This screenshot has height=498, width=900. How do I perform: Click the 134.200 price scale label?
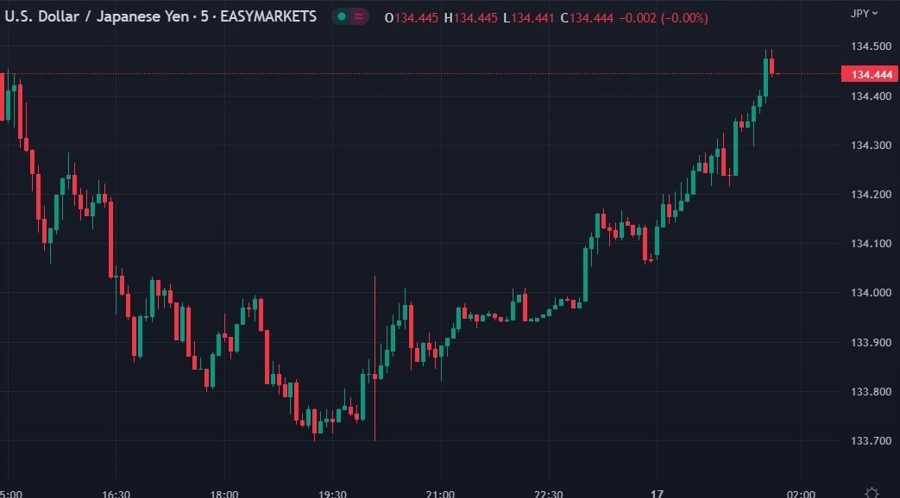(871, 194)
